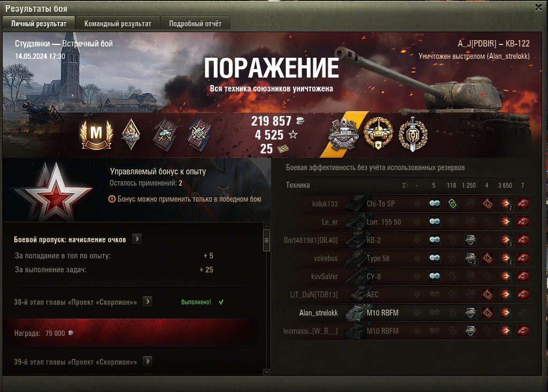Switch to the Командный результат tab
The height and width of the screenshot is (392, 548).
tap(118, 24)
